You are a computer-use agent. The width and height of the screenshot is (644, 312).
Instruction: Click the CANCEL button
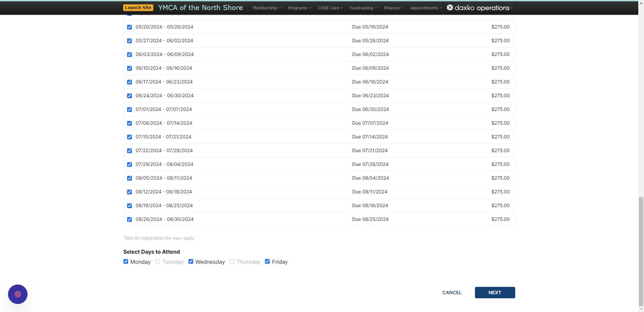pos(452,293)
